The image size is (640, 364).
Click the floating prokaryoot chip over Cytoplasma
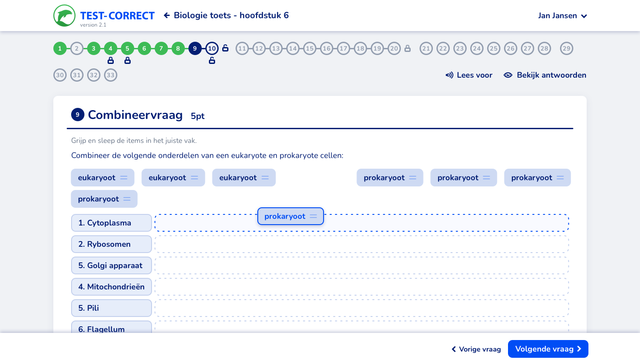291,216
